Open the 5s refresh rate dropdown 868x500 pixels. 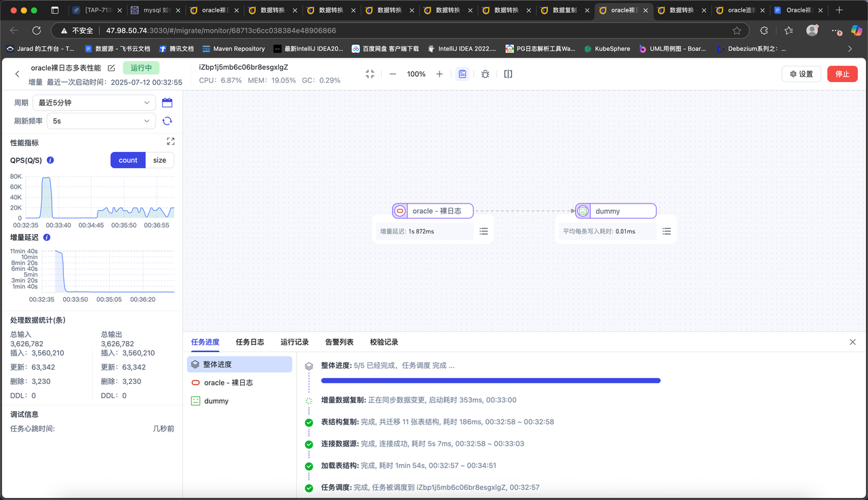pos(100,121)
